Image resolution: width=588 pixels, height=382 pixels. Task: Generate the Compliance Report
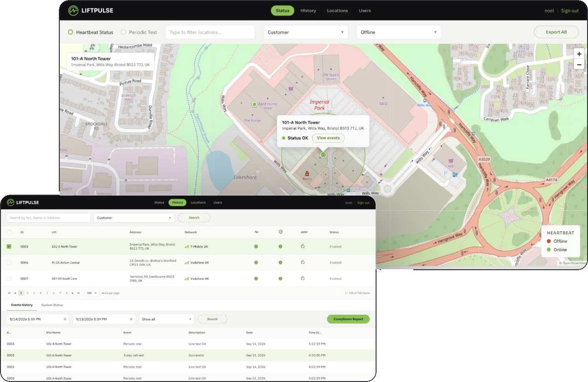[348, 319]
